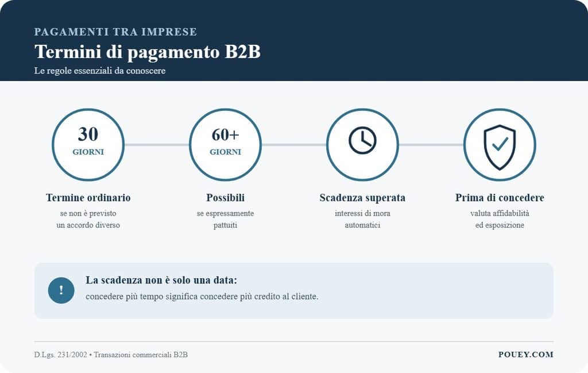
Task: Click 'interessi di mora automatici' text
Action: click(362, 219)
